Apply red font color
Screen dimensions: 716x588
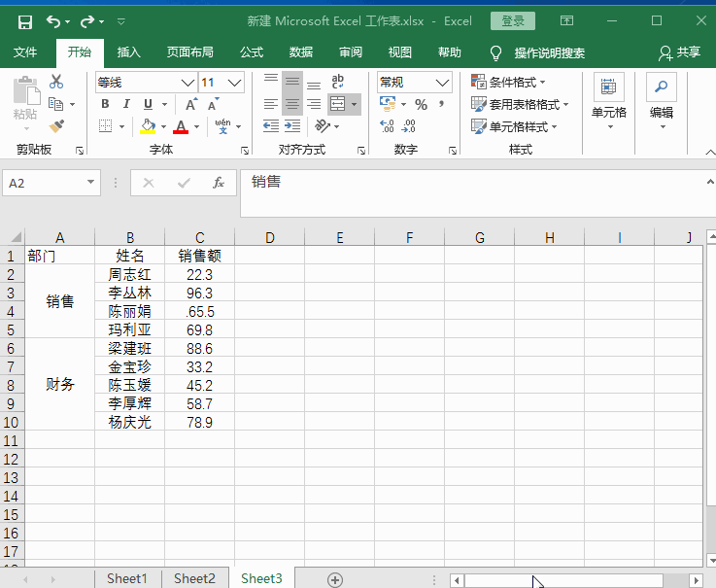point(181,126)
